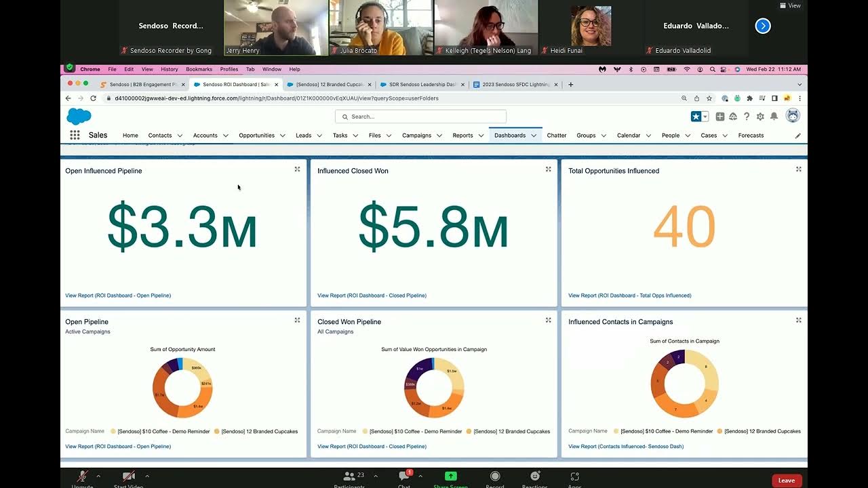Click the Salesforce Search field
Image resolution: width=868 pixels, height=488 pixels.
[420, 117]
